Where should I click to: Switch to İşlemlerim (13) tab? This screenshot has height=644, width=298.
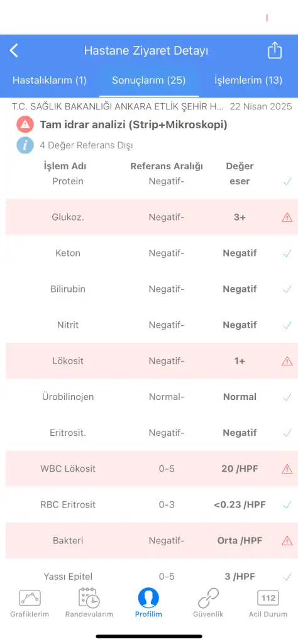pos(248,80)
